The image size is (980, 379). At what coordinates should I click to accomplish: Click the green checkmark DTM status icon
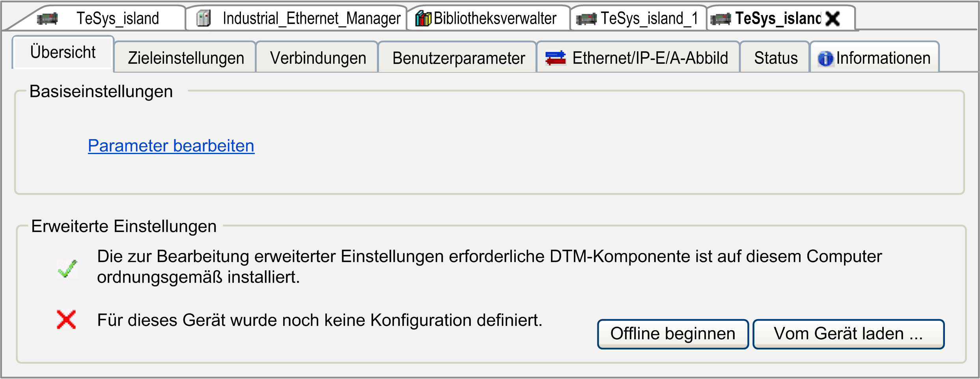point(67,269)
